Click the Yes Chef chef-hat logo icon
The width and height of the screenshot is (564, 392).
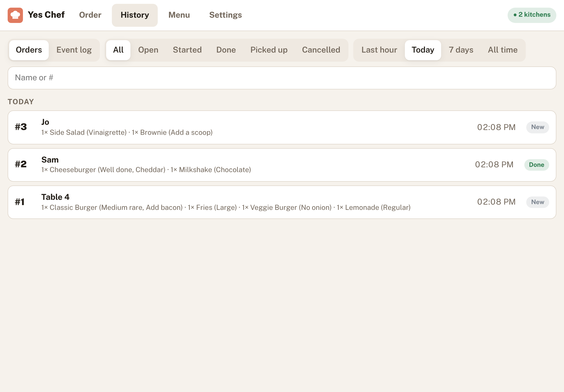click(15, 15)
